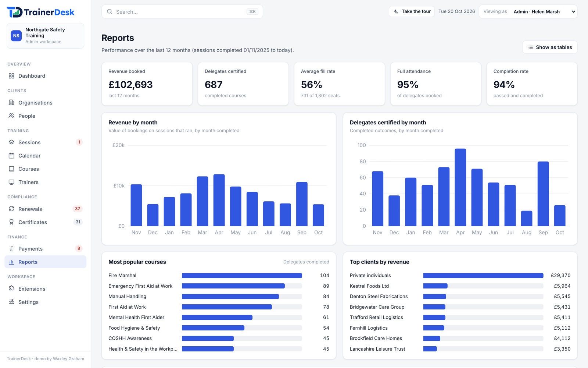Click the April bar in Delegates chart
Image resolution: width=588 pixels, height=368 pixels.
[x=460, y=187]
